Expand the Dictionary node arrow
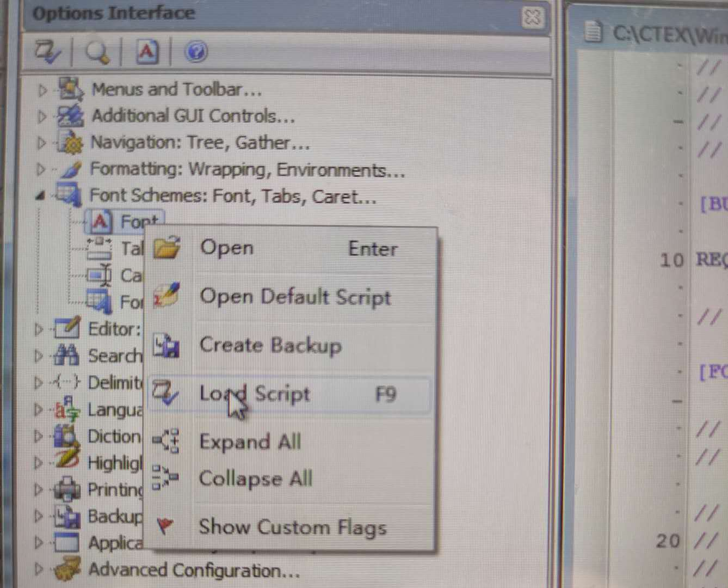This screenshot has width=728, height=588. click(39, 436)
